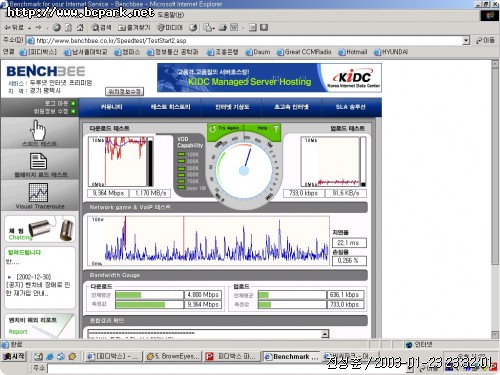Viewport: 500px width, 375px height.
Task: Open the 조흥은행 links bar shortcut
Action: (x=223, y=52)
